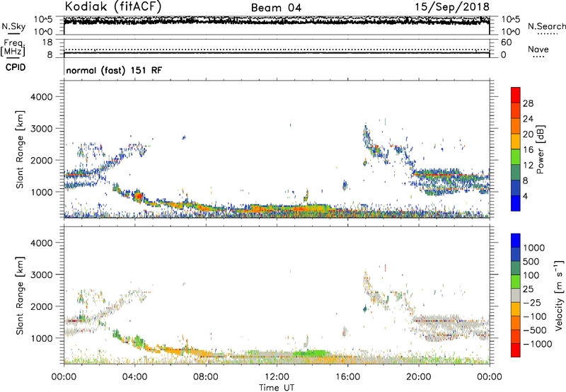Click the blue top of Velocity color bar
This screenshot has width=566, height=392.
[x=516, y=241]
